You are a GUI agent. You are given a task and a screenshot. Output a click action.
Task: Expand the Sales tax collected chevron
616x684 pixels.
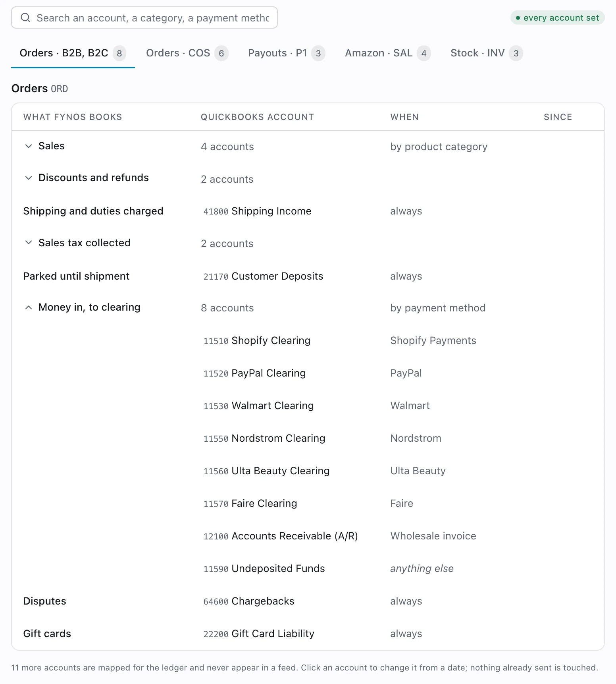pyautogui.click(x=29, y=243)
